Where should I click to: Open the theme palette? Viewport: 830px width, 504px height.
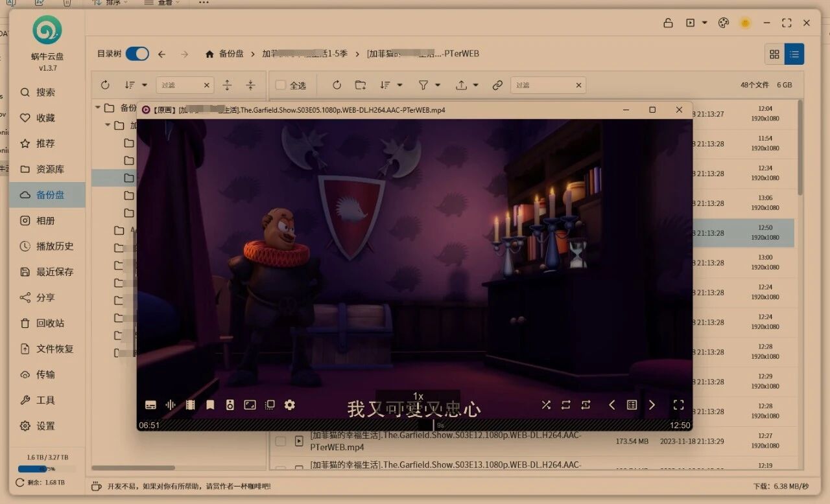(x=724, y=23)
